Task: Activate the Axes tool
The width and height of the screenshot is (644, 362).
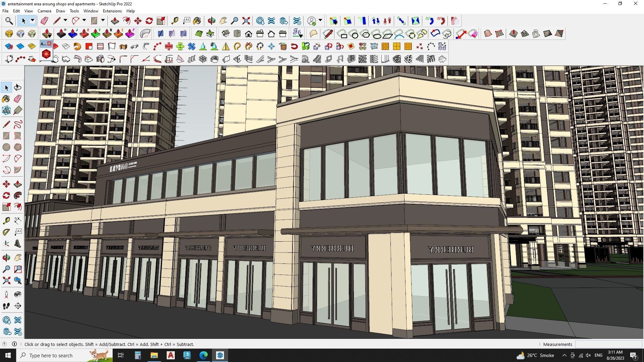Action: (x=6, y=244)
